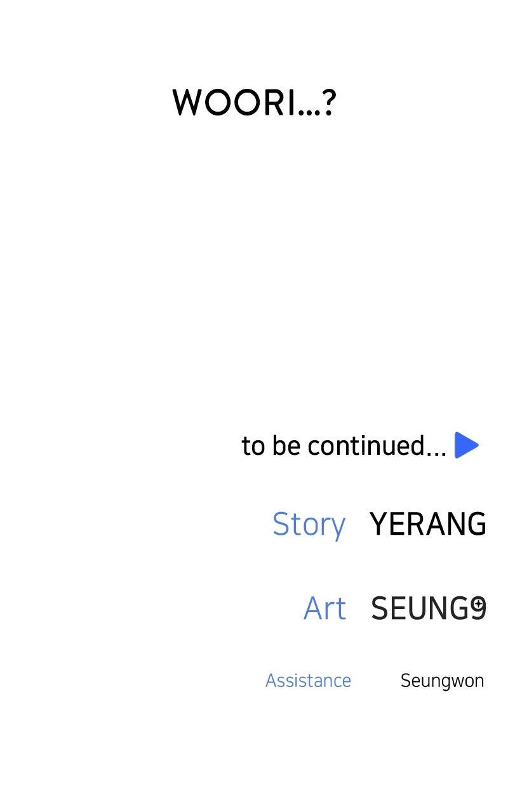Click the question mark after WOORI
This screenshot has width=508, height=812.
pyautogui.click(x=328, y=103)
